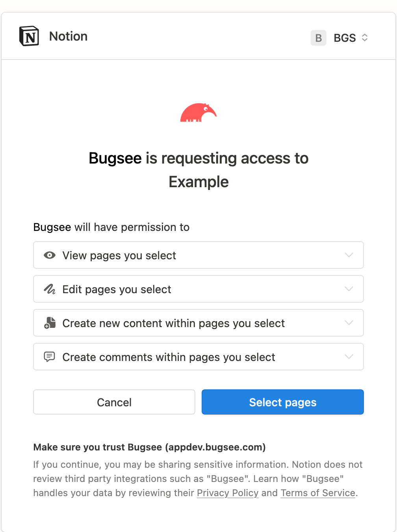This screenshot has height=532, width=397.
Task: Click Cancel to reject the request
Action: coord(114,402)
